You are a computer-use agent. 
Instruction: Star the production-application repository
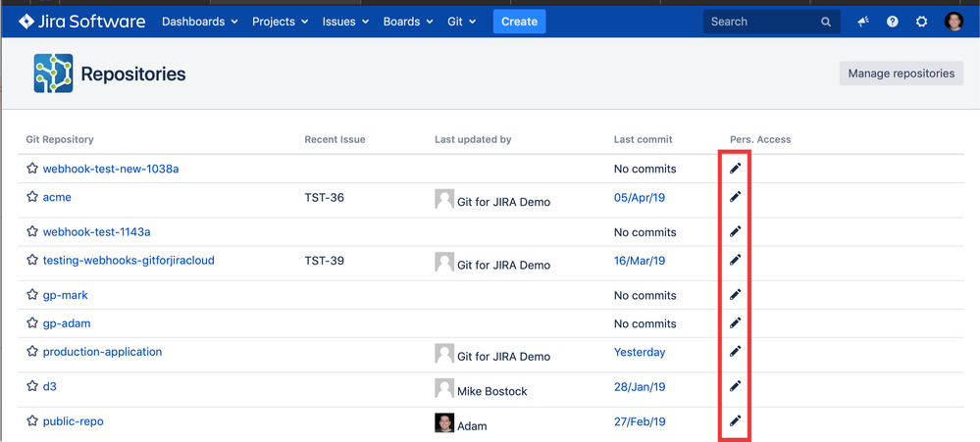(x=32, y=351)
